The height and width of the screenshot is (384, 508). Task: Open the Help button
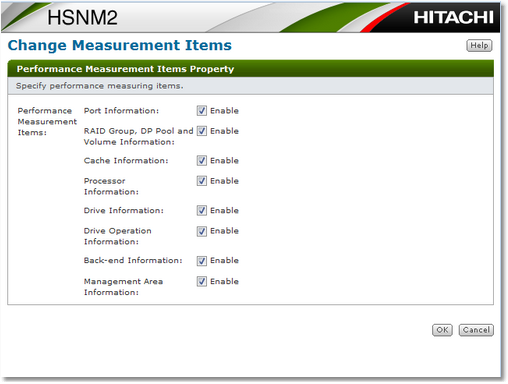click(479, 45)
